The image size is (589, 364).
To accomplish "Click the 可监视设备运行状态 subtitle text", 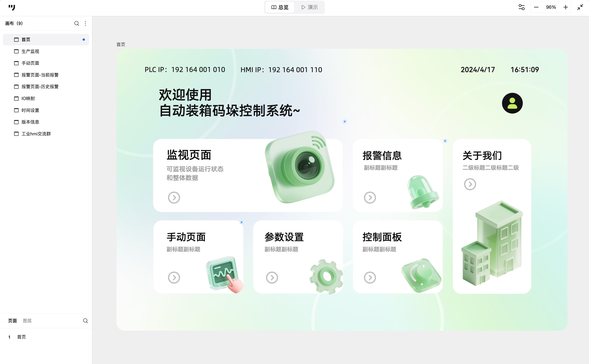I will [x=195, y=169].
